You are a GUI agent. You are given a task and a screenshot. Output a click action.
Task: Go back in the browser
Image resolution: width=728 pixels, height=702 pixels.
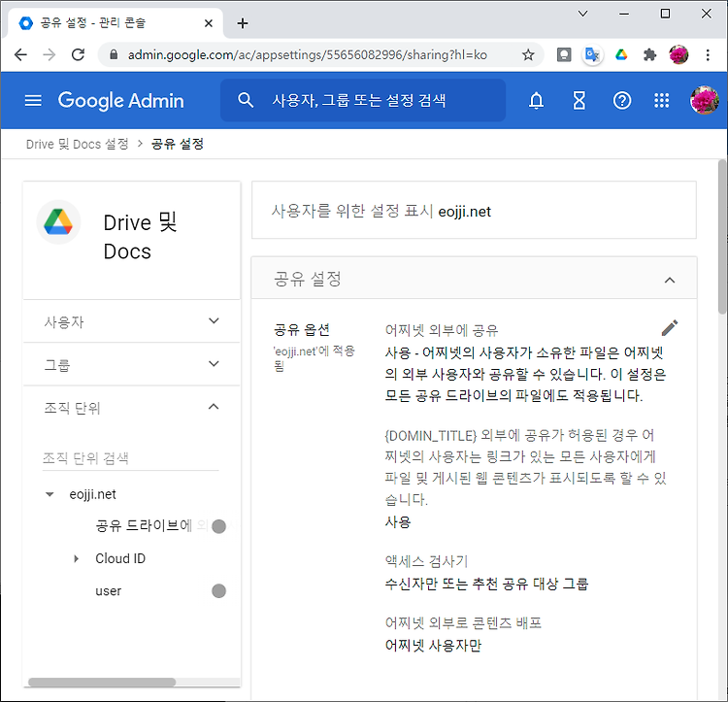pyautogui.click(x=21, y=54)
